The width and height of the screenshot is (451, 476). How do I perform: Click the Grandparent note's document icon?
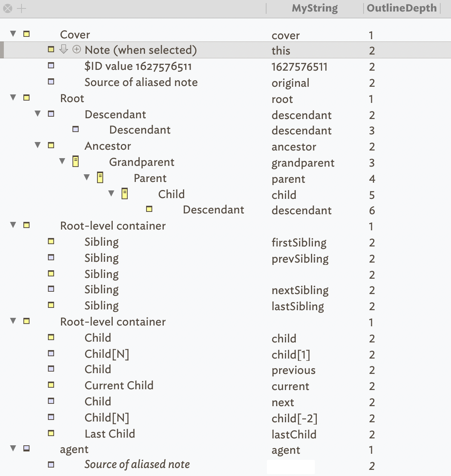pos(76,162)
